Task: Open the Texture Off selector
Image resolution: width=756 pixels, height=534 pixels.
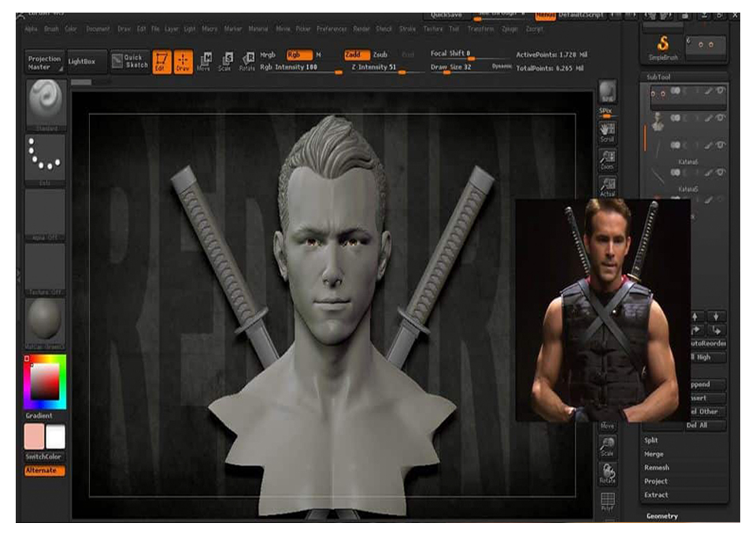Action: 46,269
